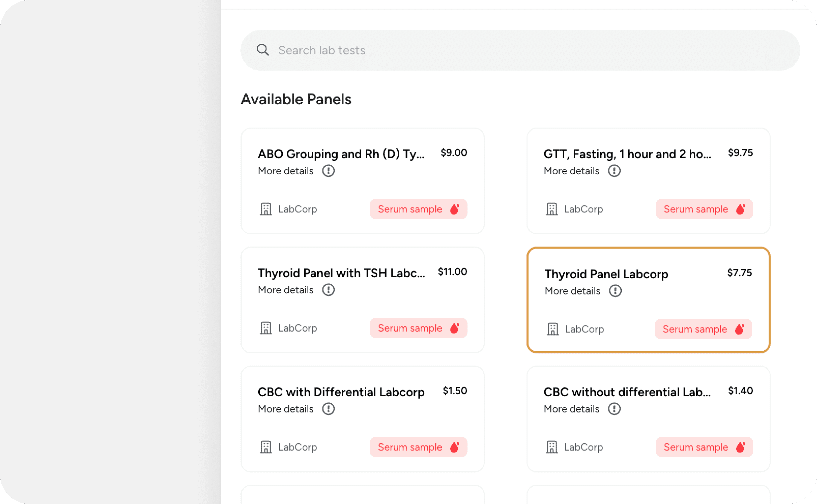This screenshot has width=817, height=504.
Task: Click blood drop icon in GTT Fasting card
Action: (x=740, y=209)
